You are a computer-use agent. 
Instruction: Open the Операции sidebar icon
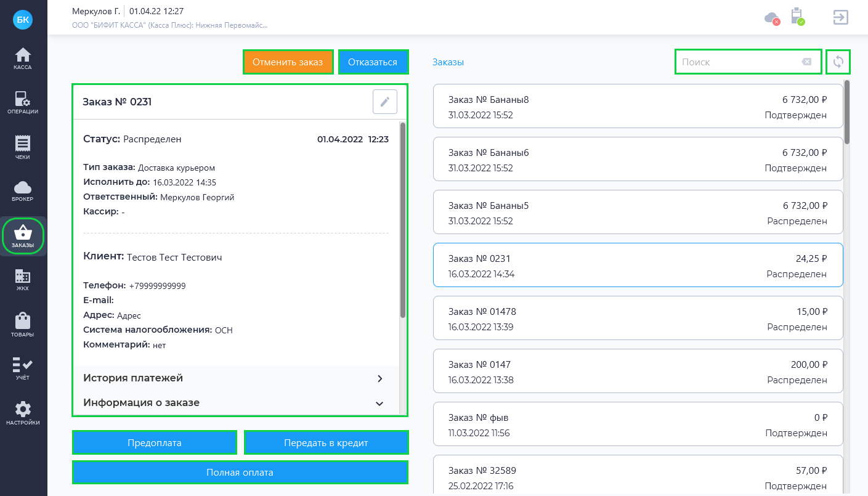click(x=23, y=102)
